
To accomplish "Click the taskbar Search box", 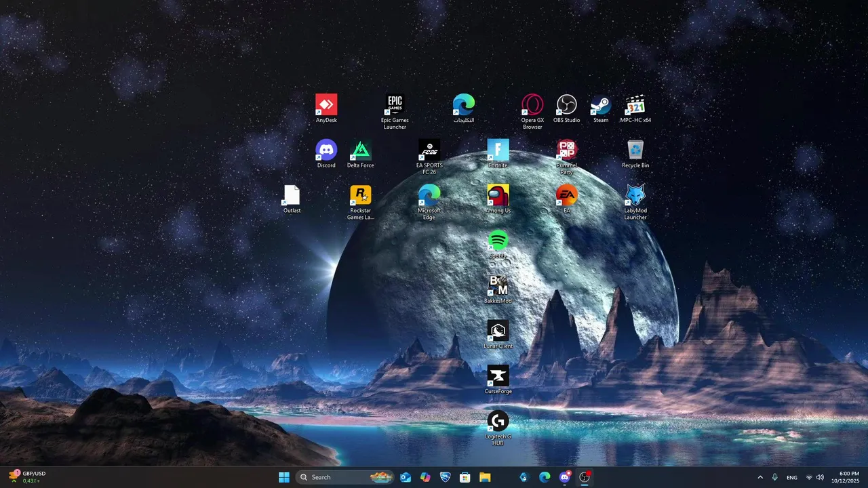I will click(345, 477).
